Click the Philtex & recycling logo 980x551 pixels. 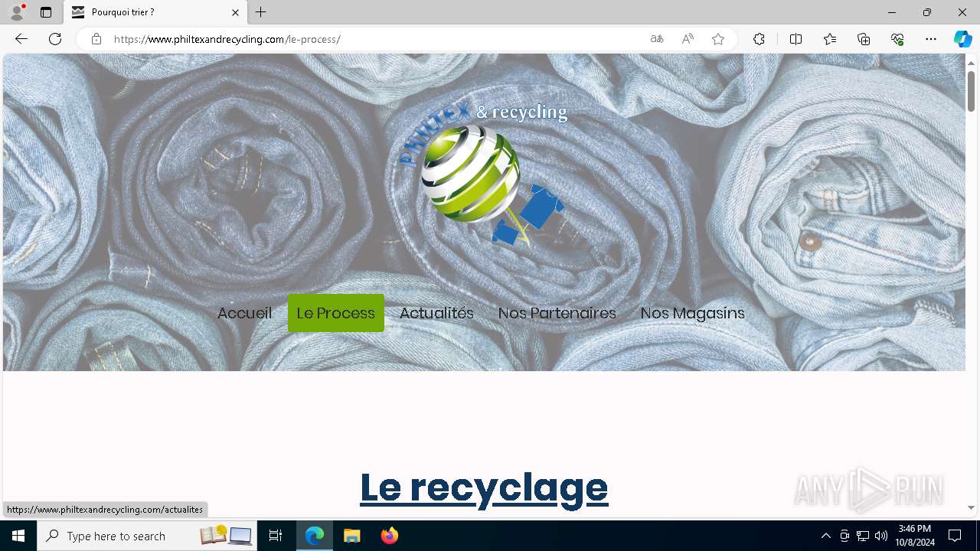click(x=484, y=174)
